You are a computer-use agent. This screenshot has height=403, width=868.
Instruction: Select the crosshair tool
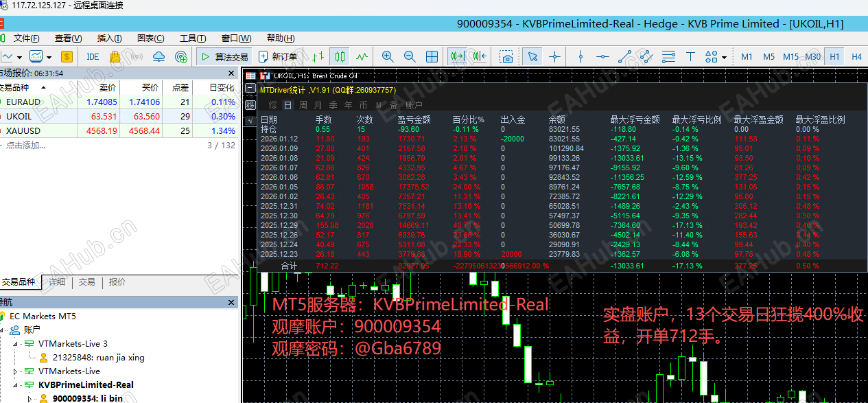[554, 56]
